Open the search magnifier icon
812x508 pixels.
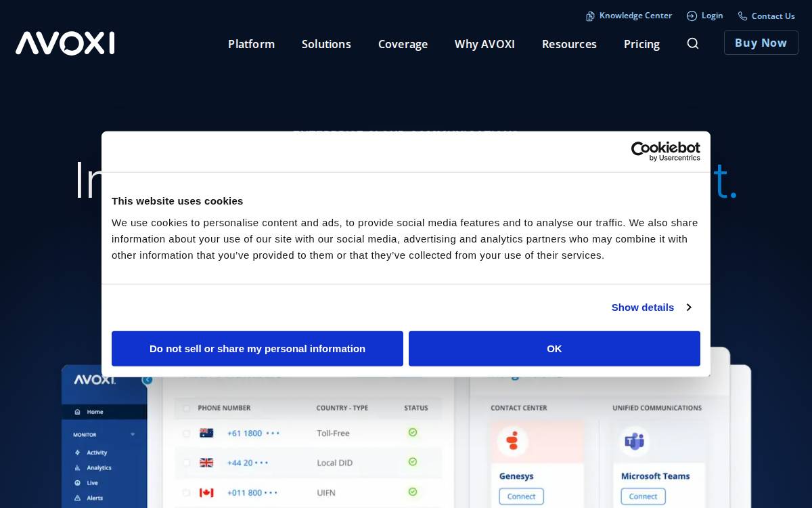coord(692,43)
